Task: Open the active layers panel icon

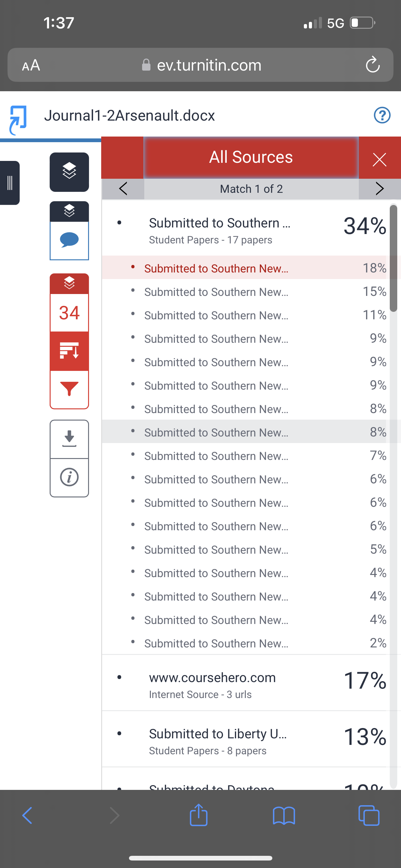Action: (69, 172)
